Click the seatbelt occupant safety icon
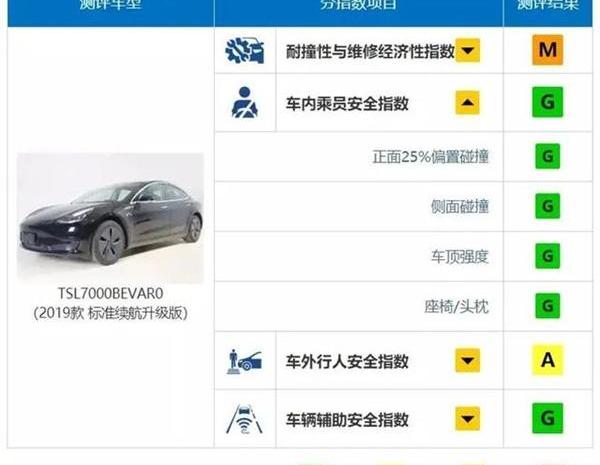 (x=245, y=103)
